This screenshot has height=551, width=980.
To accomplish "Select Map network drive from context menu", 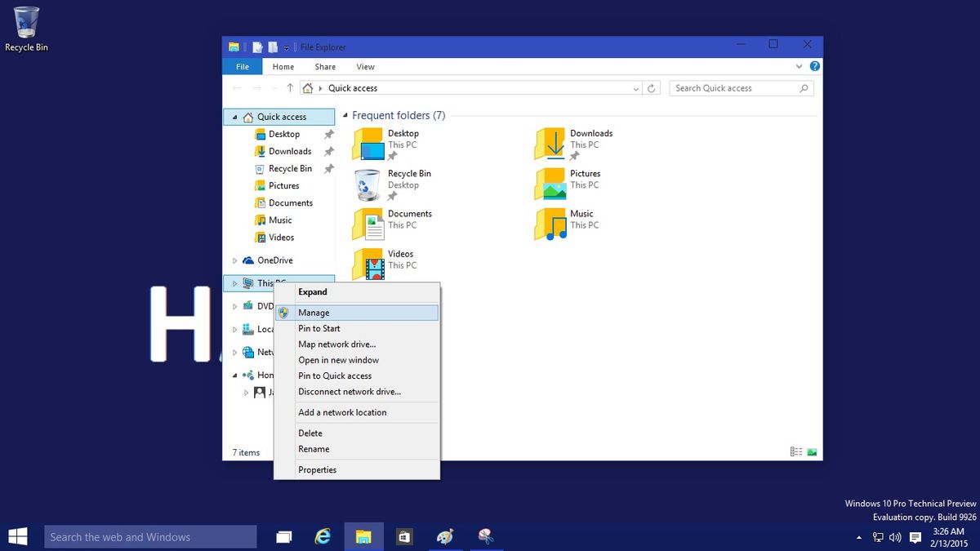I will point(337,344).
